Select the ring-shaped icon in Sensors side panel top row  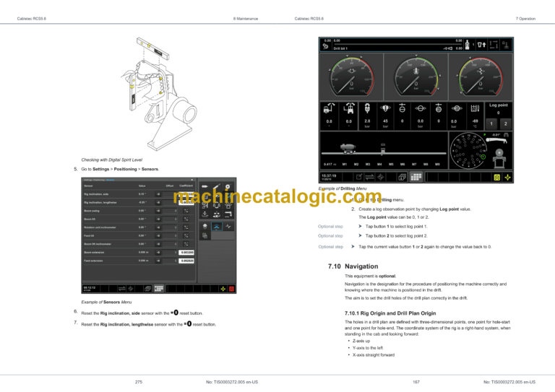point(228,187)
